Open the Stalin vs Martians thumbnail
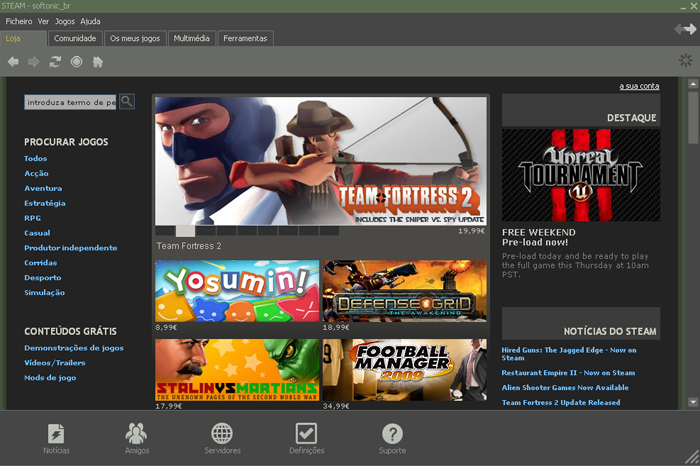Viewport: 700px width, 466px height. point(237,370)
